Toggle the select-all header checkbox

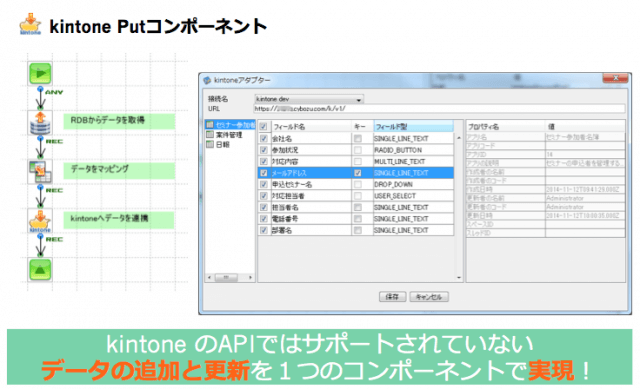(264, 127)
